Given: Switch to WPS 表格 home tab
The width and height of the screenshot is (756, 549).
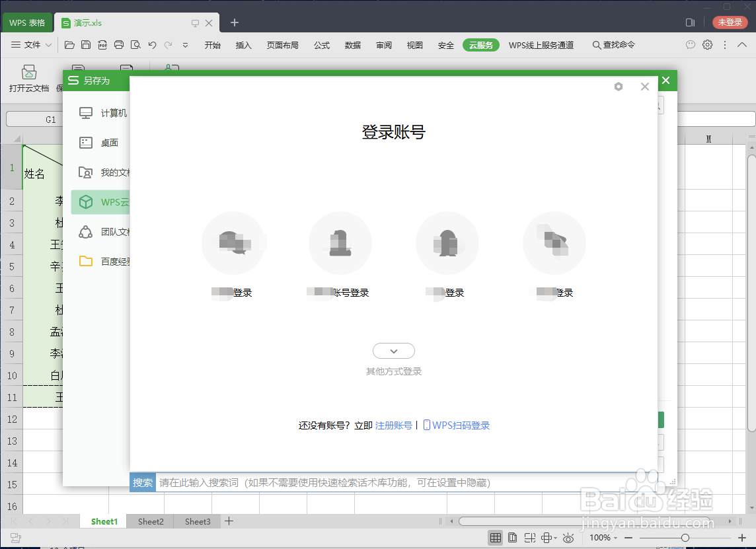Looking at the screenshot, I should [27, 22].
